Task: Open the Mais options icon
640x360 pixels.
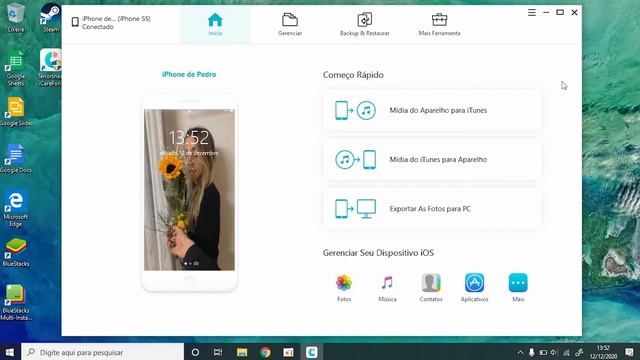Action: pos(518,287)
